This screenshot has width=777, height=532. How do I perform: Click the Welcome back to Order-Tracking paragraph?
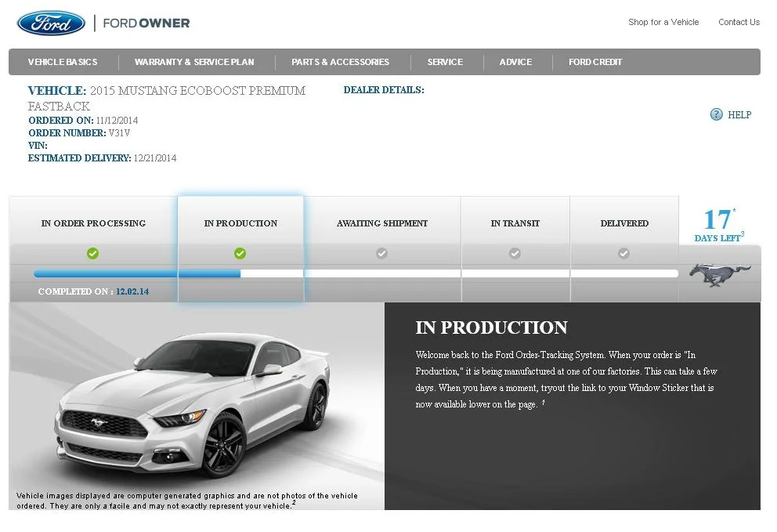[566, 379]
